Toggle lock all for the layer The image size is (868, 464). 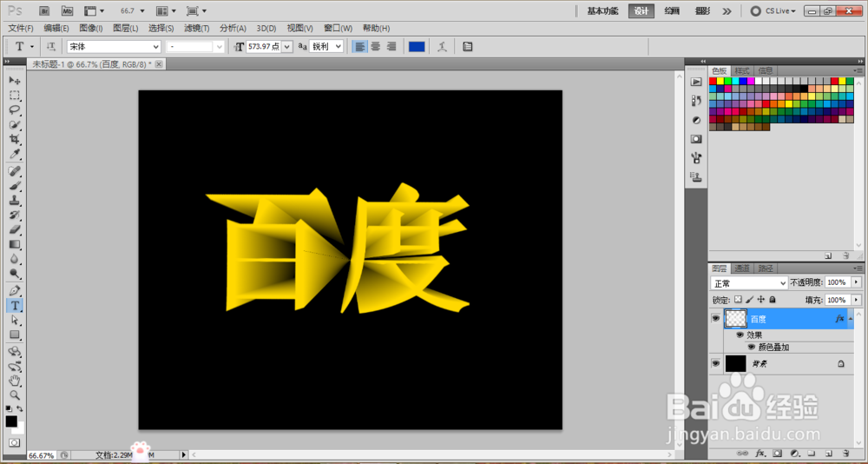[x=773, y=300]
